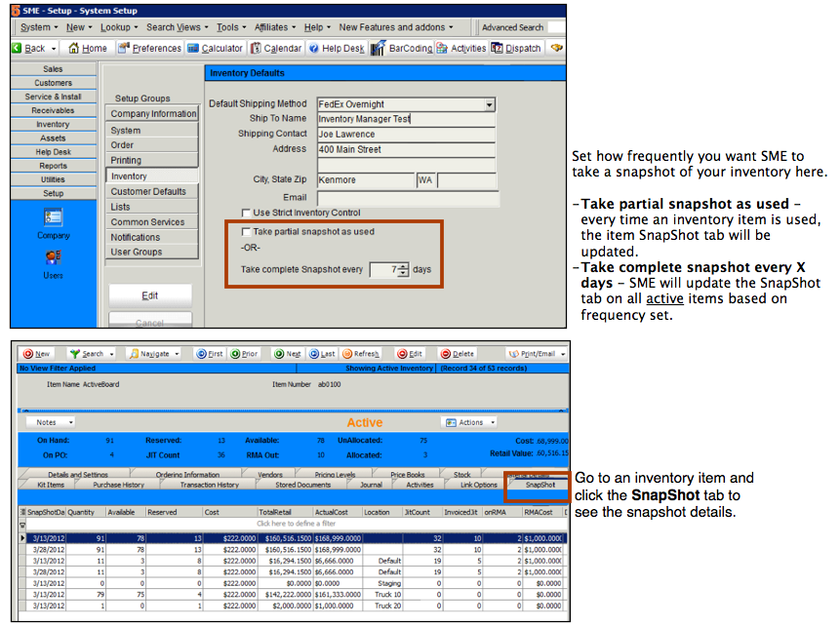
Task: Refresh the inventory record
Action: [361, 354]
